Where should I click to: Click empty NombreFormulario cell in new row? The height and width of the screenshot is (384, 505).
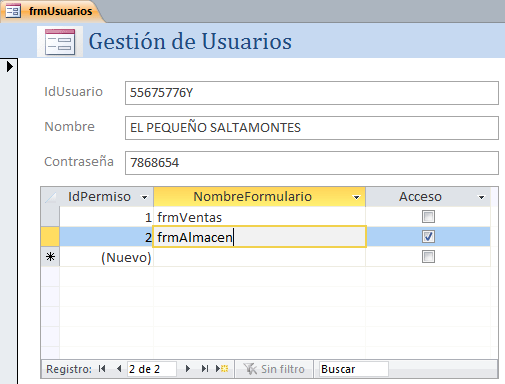click(x=259, y=257)
